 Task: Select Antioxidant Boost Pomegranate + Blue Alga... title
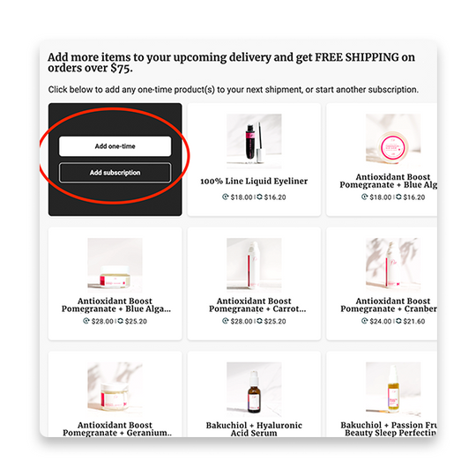[x=116, y=305]
